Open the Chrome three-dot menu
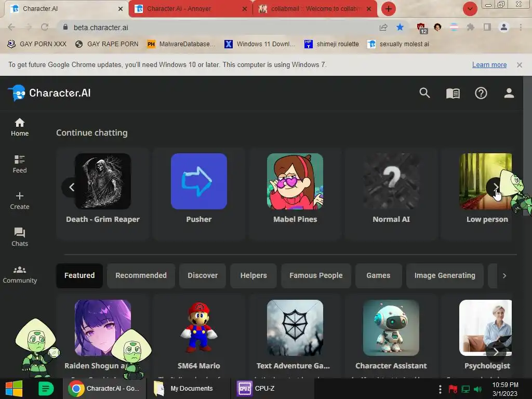Image resolution: width=532 pixels, height=399 pixels. click(521, 27)
